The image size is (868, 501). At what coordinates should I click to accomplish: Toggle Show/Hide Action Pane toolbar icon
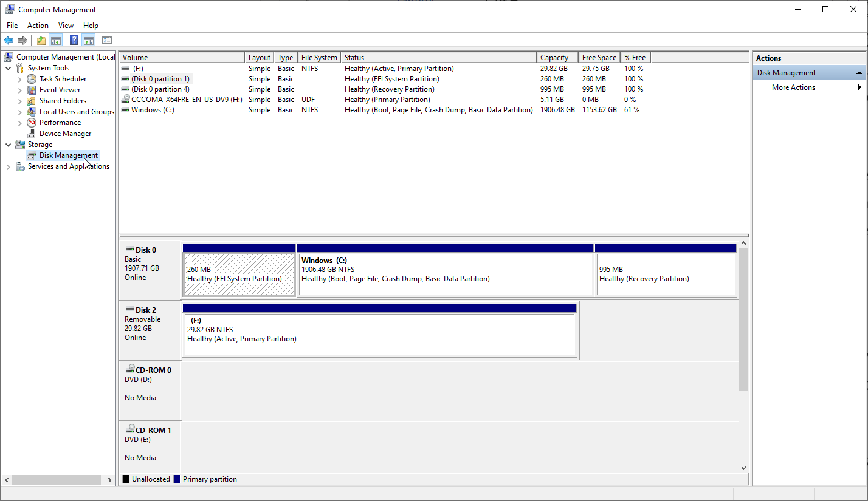click(x=88, y=41)
